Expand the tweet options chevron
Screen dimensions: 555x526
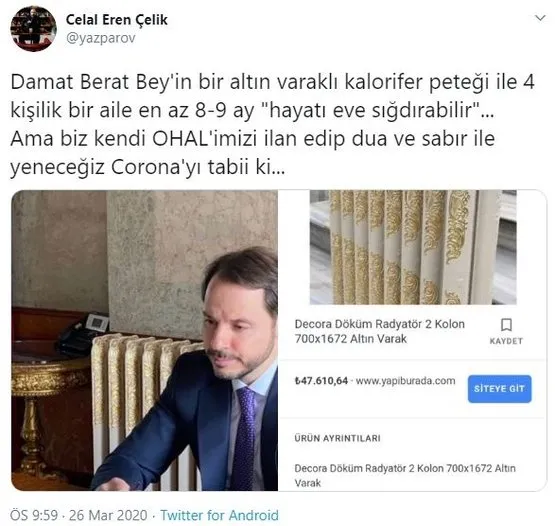pos(540,18)
